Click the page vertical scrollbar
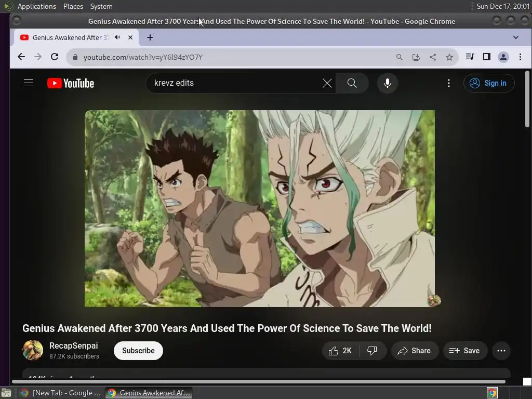Viewport: 532px width, 399px height. coord(527,99)
